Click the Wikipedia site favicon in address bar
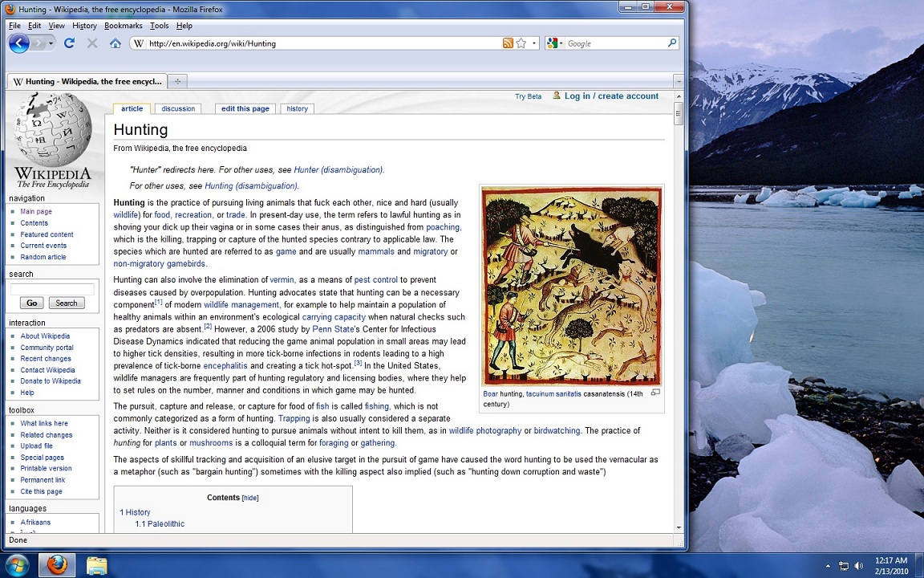The image size is (924, 578). [x=139, y=43]
